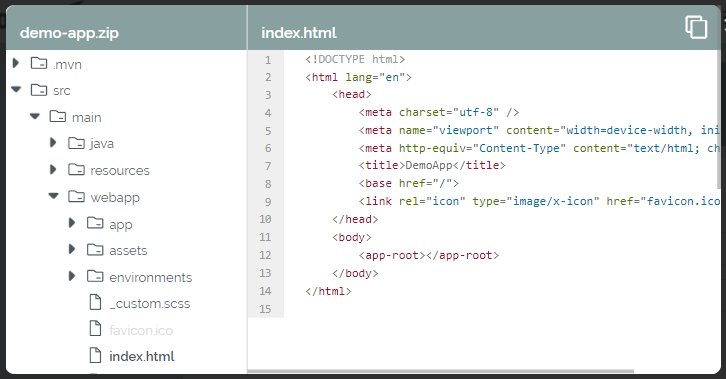Select the java tree label
This screenshot has width=726, height=379.
point(102,144)
